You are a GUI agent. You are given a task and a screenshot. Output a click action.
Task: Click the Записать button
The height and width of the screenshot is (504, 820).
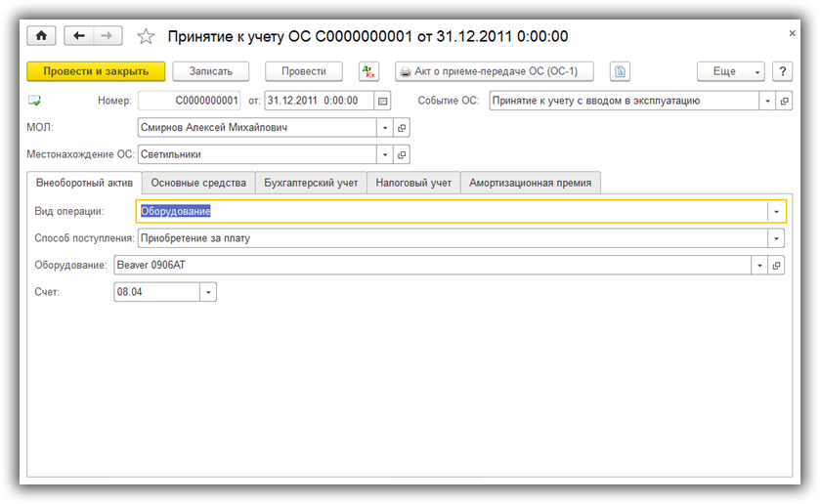(211, 71)
